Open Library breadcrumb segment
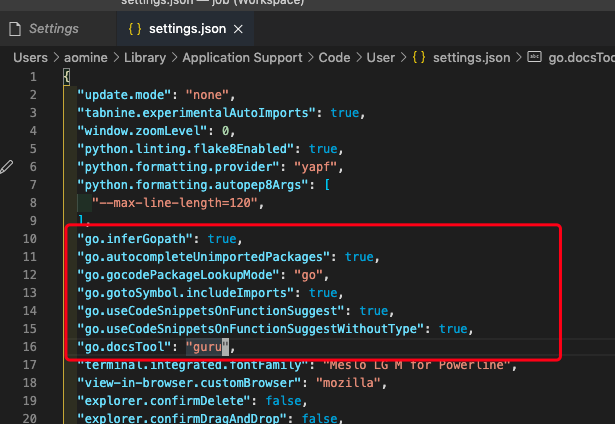615x424 pixels. pyautogui.click(x=145, y=58)
